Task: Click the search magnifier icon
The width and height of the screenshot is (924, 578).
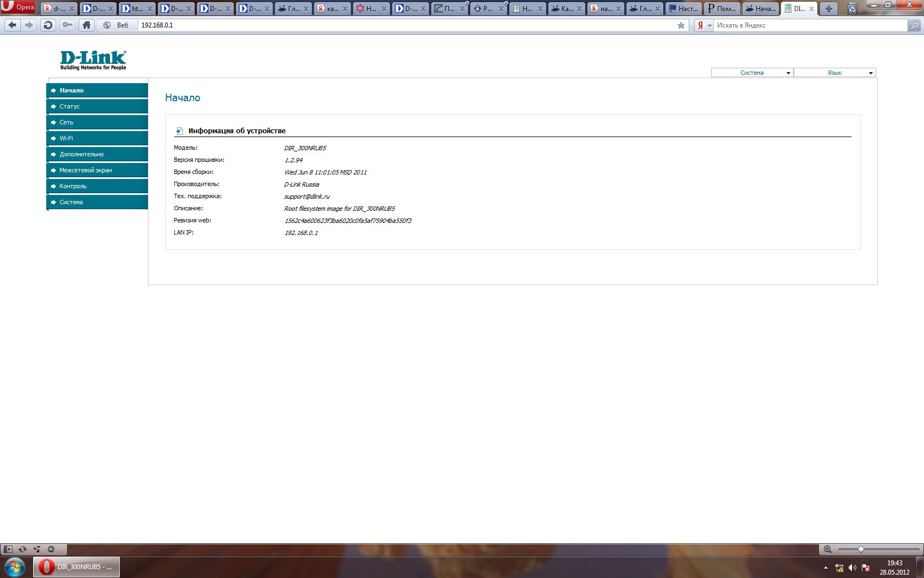Action: [914, 25]
